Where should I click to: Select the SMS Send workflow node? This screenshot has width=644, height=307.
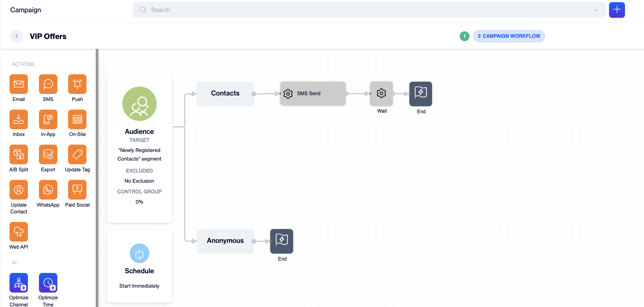[313, 94]
